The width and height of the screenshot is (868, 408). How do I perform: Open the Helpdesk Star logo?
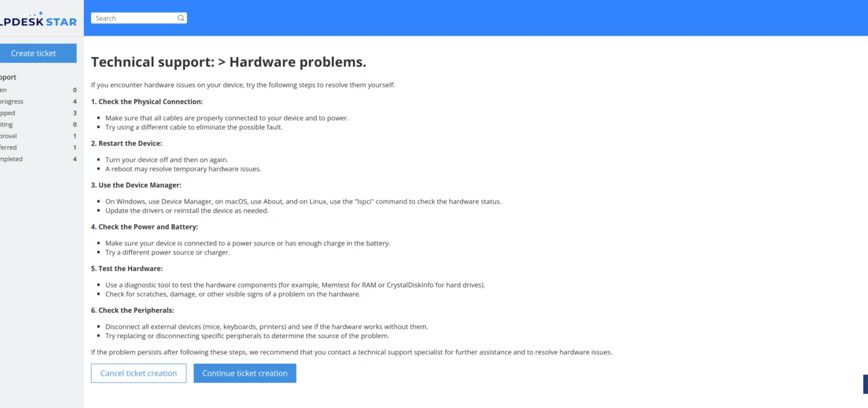click(x=39, y=20)
